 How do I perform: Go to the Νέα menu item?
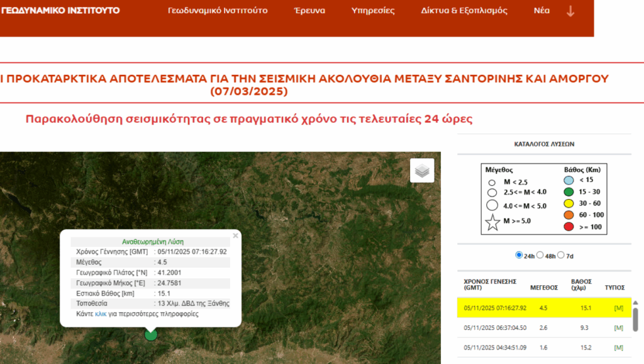[x=541, y=11]
